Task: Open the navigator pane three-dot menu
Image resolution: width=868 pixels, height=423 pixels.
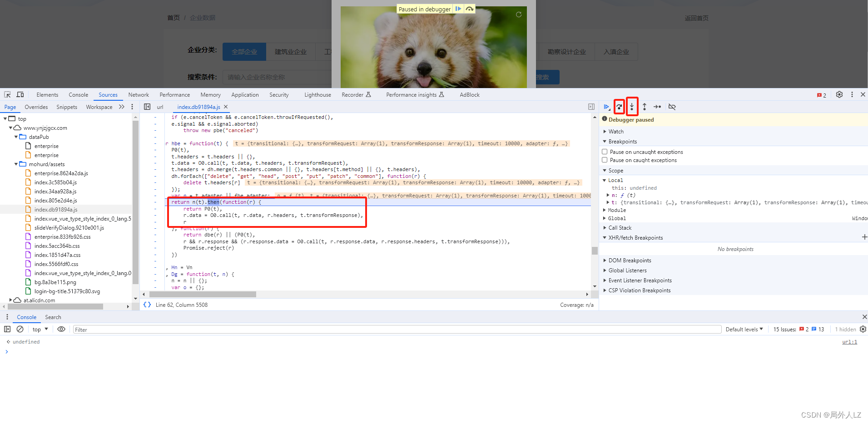Action: (132, 107)
